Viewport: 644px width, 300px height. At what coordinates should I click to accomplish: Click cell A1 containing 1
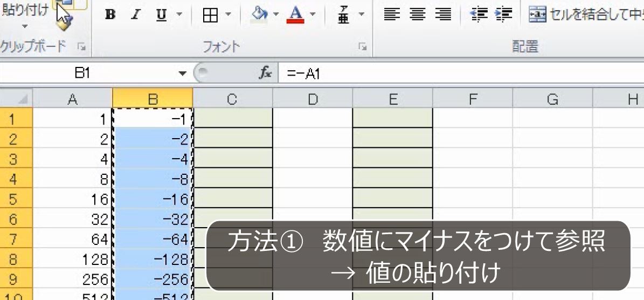(72, 118)
